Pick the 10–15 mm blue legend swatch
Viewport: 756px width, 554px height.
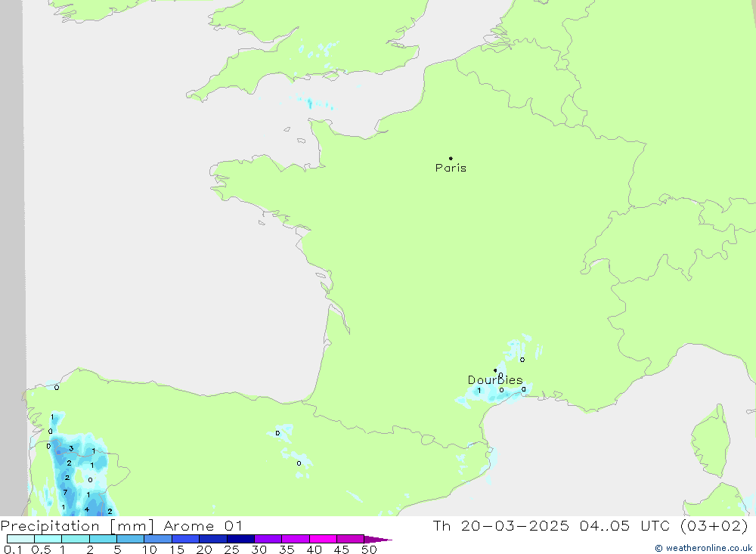coord(158,539)
